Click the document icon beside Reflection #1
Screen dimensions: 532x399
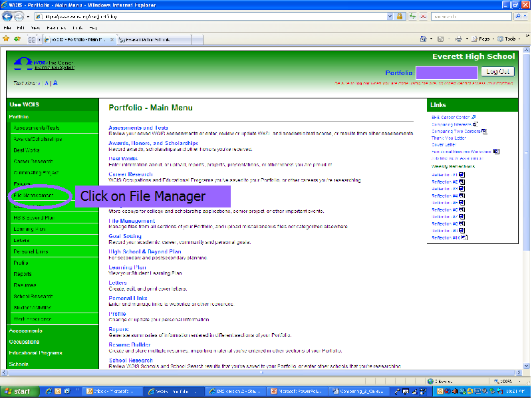coord(462,175)
